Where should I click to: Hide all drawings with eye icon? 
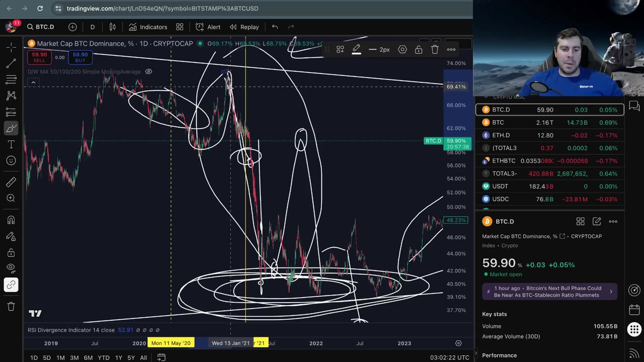pos(11,269)
